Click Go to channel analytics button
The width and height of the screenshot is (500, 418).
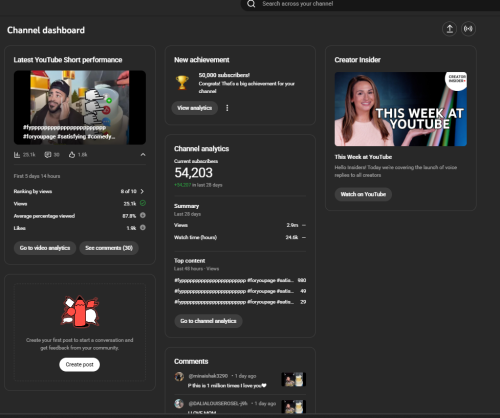pos(208,321)
